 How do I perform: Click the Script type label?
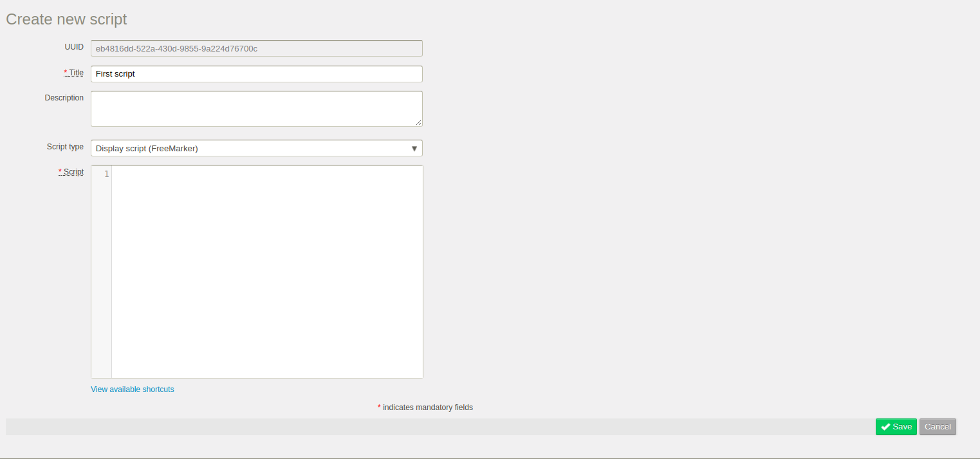tap(65, 147)
